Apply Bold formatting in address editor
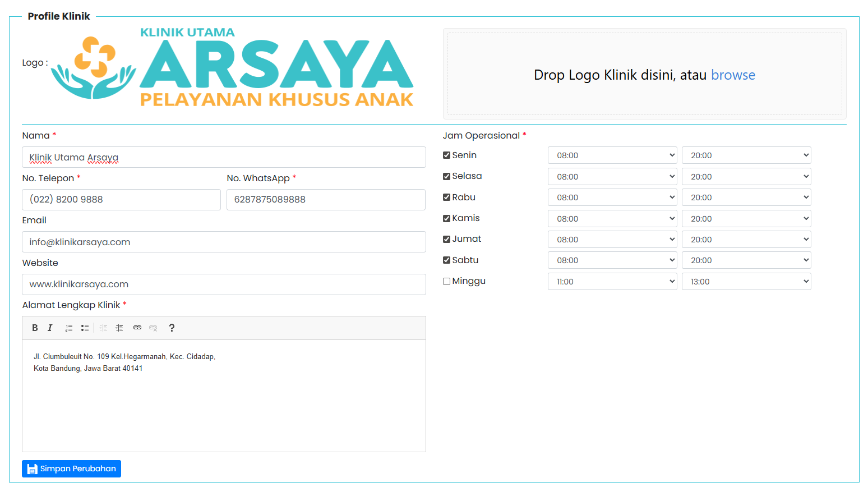Screen dimensions: 868x487 click(x=35, y=328)
